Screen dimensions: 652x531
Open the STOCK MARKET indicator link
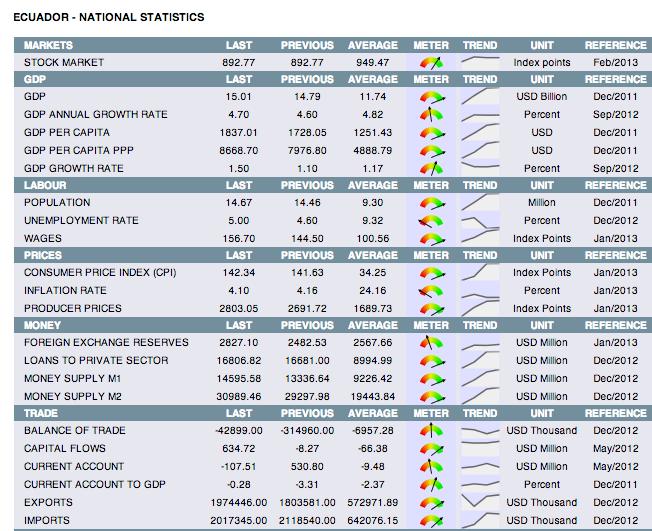64,63
